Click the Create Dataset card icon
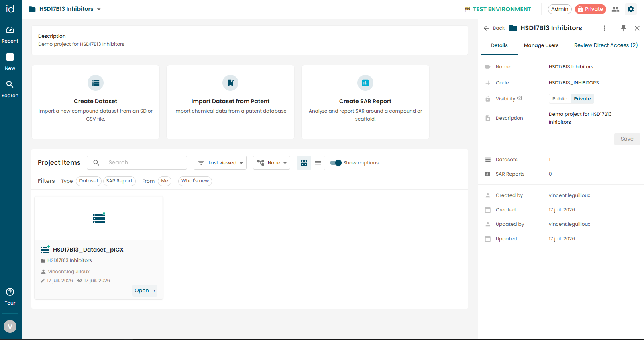This screenshot has height=340, width=644. [x=96, y=83]
